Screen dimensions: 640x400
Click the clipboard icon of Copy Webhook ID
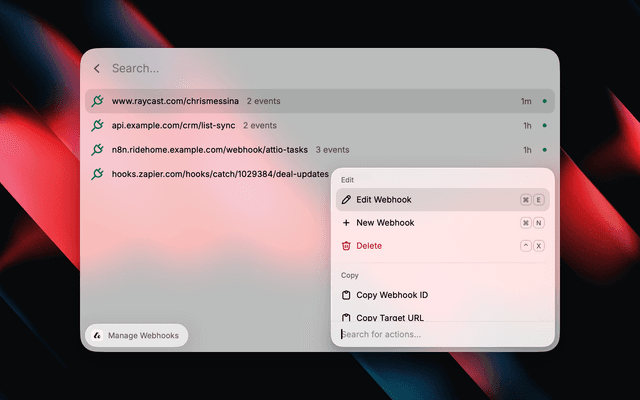coord(346,295)
